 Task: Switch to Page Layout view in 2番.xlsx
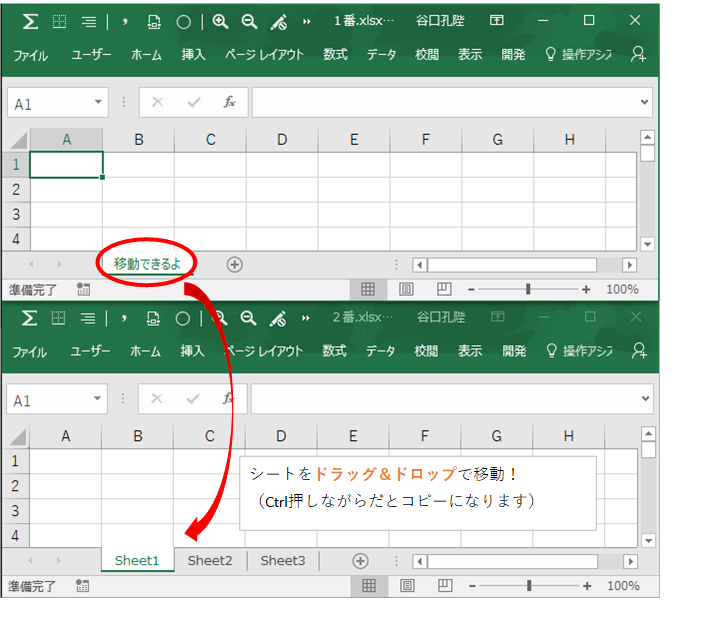407,586
